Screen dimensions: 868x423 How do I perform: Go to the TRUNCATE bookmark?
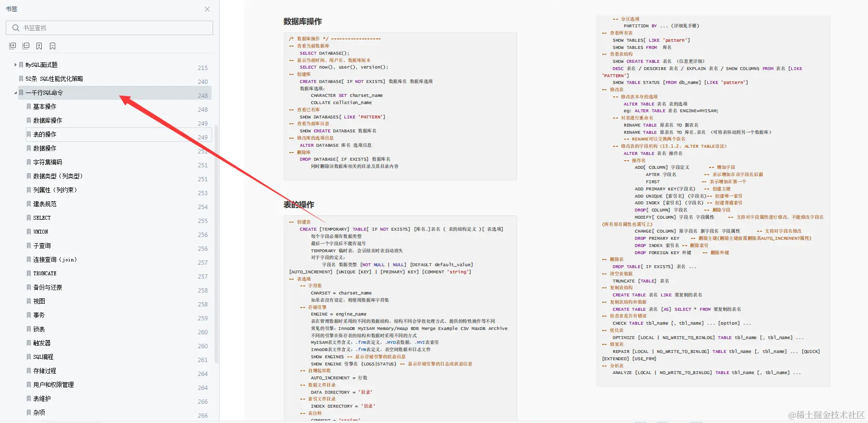(x=45, y=273)
